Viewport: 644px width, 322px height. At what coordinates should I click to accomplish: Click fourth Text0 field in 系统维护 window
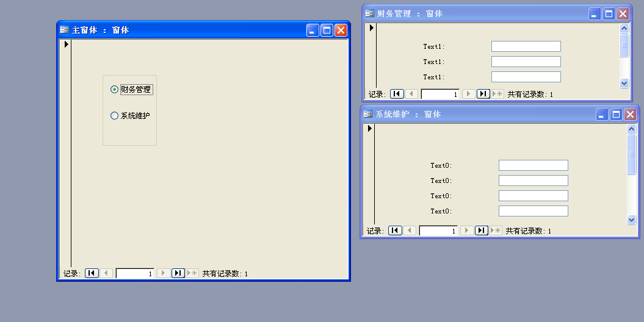(x=534, y=211)
